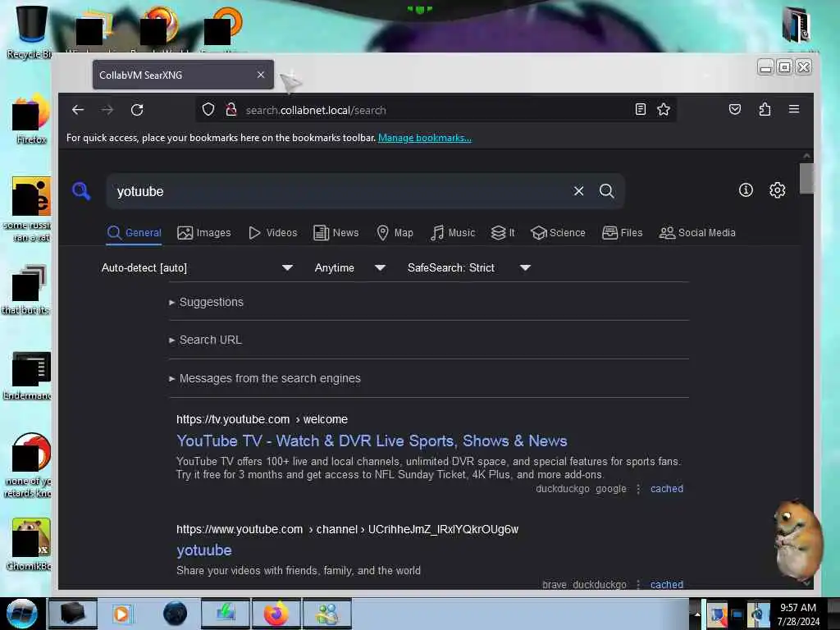The height and width of the screenshot is (630, 840).
Task: Launch Firefox from the taskbar
Action: click(276, 614)
